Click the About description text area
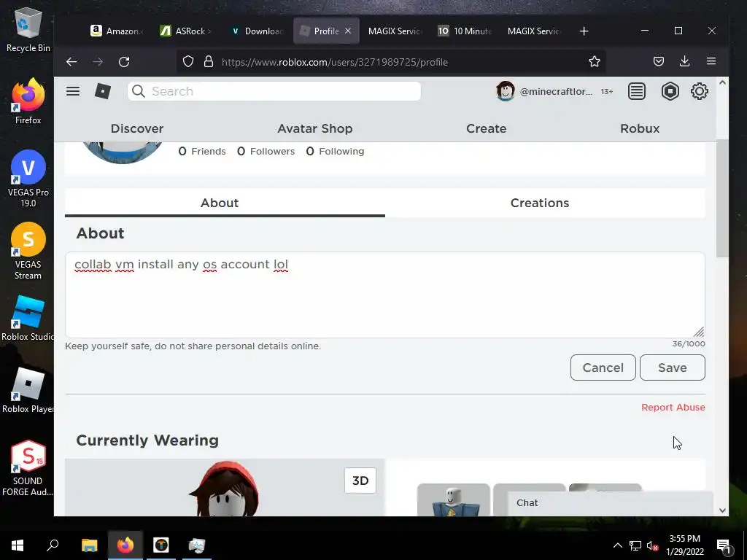747x560 pixels. 385,295
